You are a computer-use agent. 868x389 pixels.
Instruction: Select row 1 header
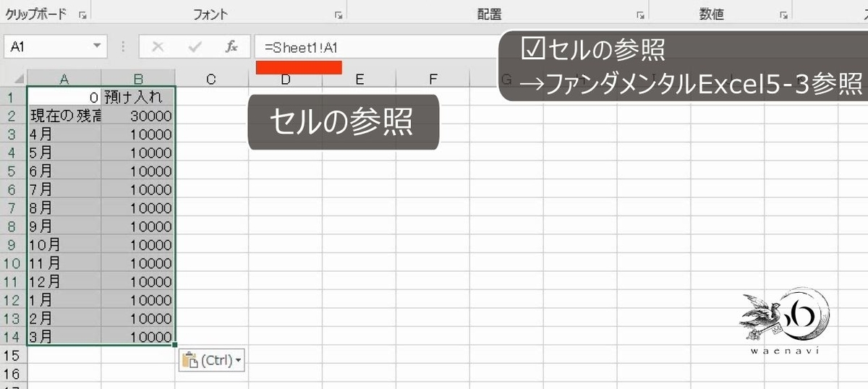(14, 96)
